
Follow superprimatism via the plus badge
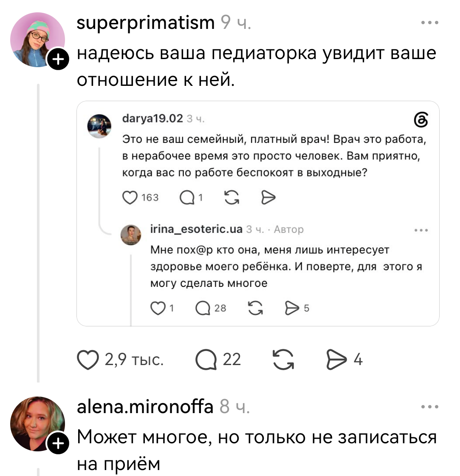pos(58,59)
